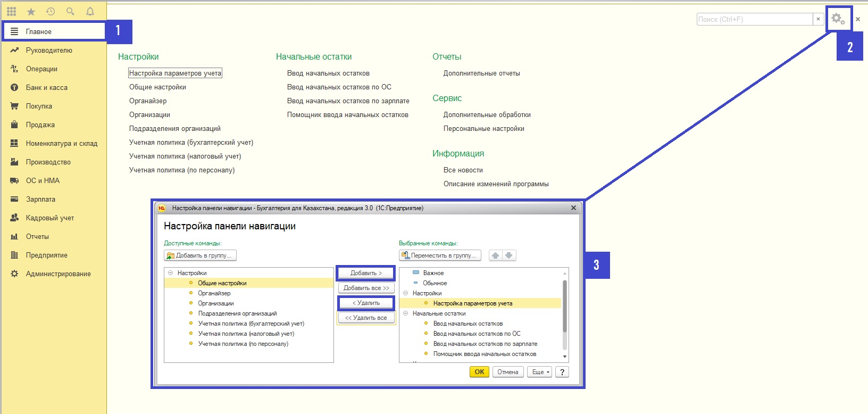Image resolution: width=868 pixels, height=414 pixels.
Task: Open the sections menu grid icon
Action: [x=11, y=11]
